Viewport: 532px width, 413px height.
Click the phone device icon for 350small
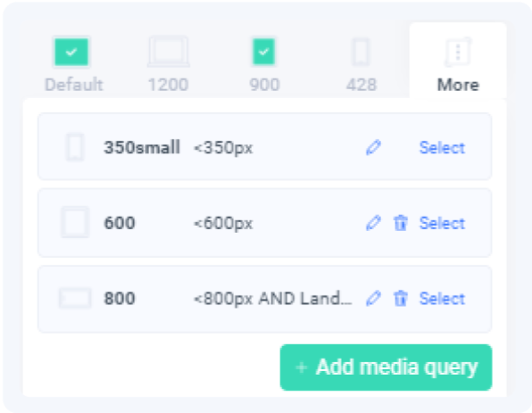click(x=75, y=147)
